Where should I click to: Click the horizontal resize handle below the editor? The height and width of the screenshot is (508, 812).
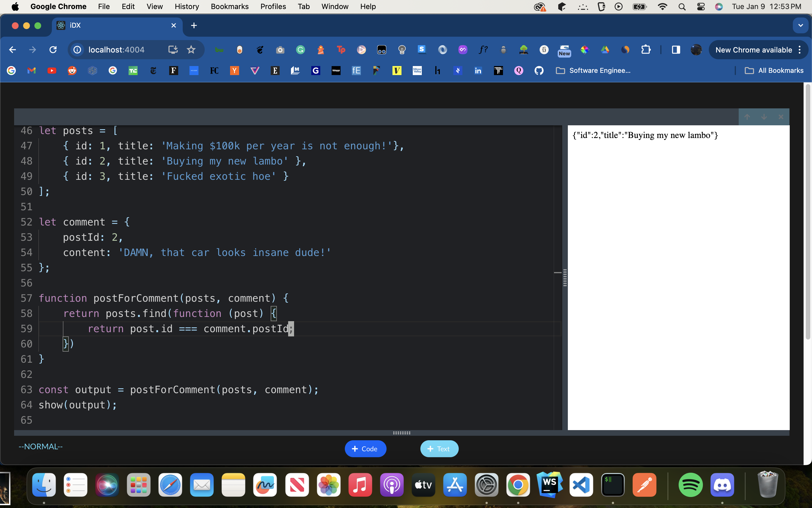point(402,433)
